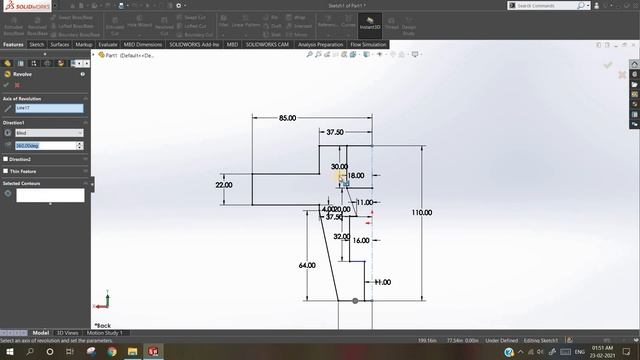Screen dimensions: 640x360
Task: Open Chrome from the Windows taskbar
Action: point(112,351)
